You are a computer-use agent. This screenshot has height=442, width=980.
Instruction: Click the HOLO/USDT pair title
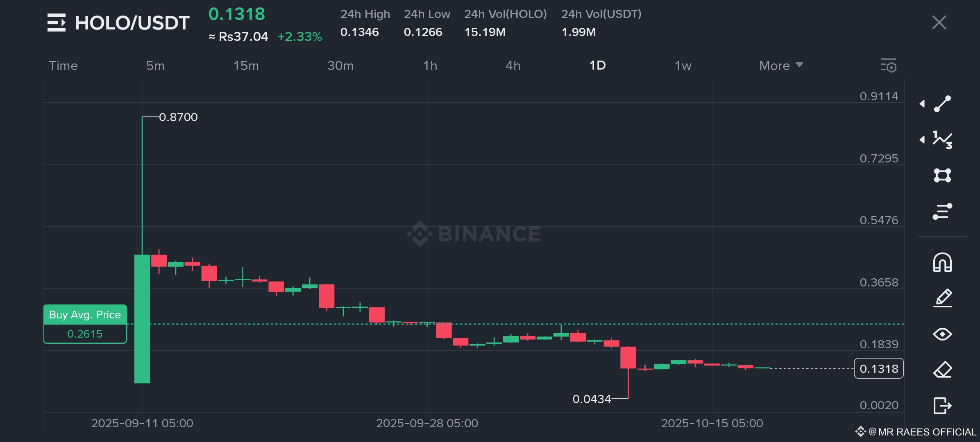click(132, 23)
